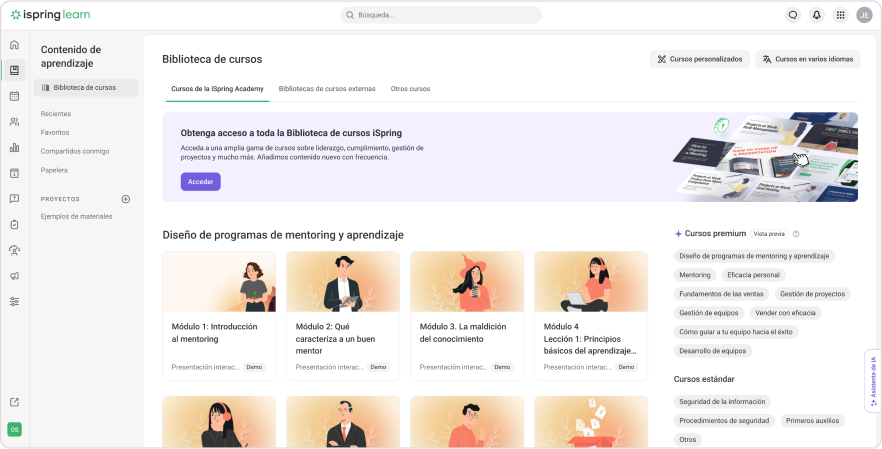Open the settings sliders icon in sidebar

point(15,302)
